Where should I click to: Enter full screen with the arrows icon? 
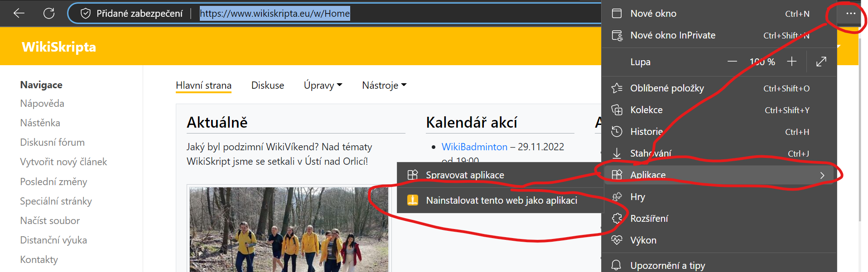(x=821, y=62)
